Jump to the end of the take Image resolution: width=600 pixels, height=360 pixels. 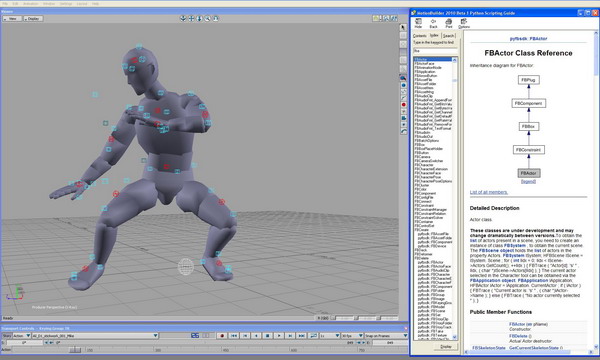pos(302,336)
